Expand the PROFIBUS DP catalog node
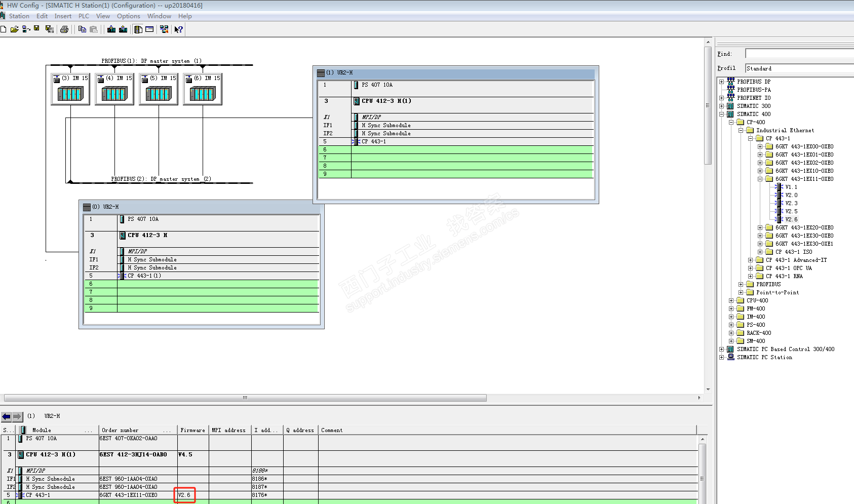Image resolution: width=854 pixels, height=504 pixels. [721, 82]
